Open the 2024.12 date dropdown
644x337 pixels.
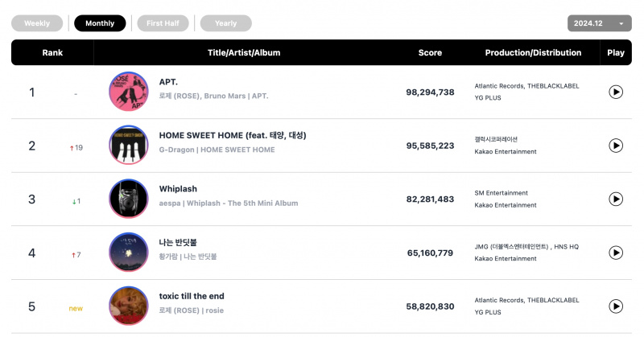click(599, 23)
